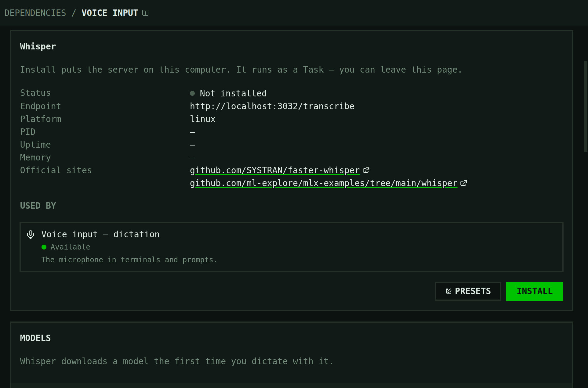Select the Voice input — dictation card
Viewport: 588px width, 388px height.
pyautogui.click(x=291, y=247)
